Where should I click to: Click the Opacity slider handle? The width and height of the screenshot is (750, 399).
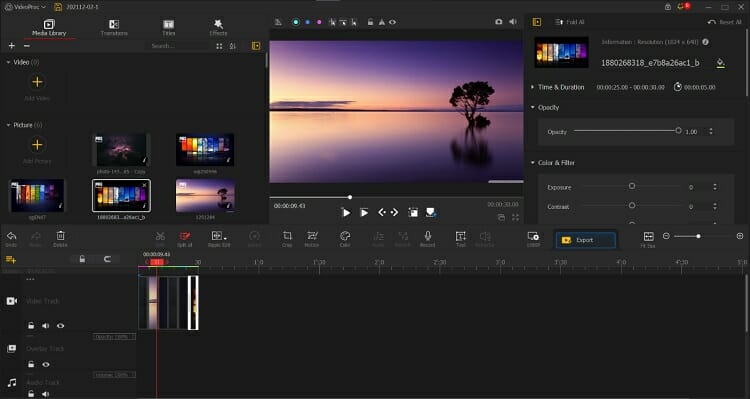tap(678, 130)
